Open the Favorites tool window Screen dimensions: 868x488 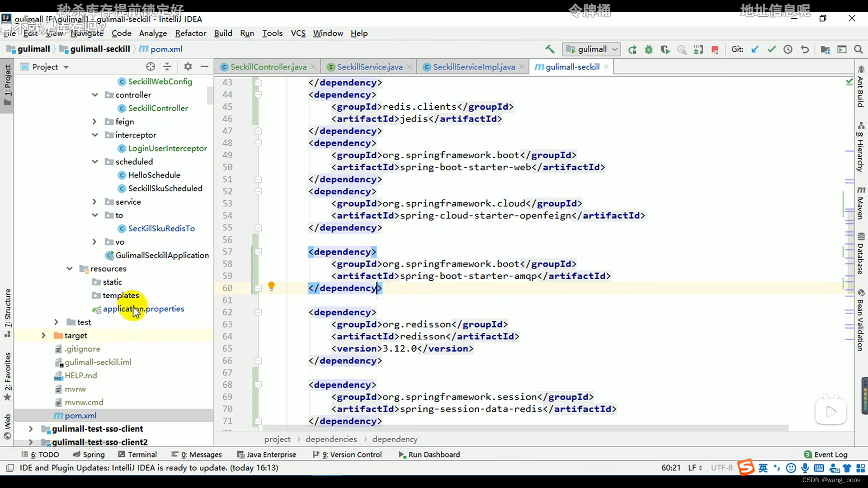tap(8, 376)
